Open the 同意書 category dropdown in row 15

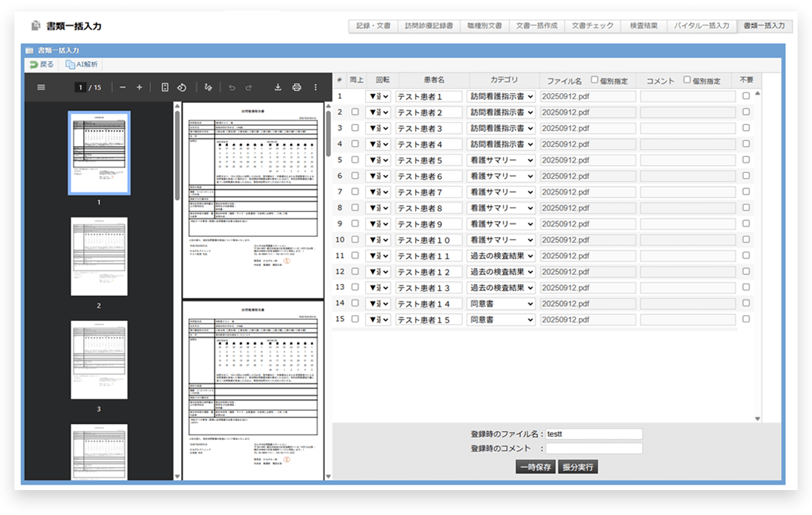click(x=501, y=320)
